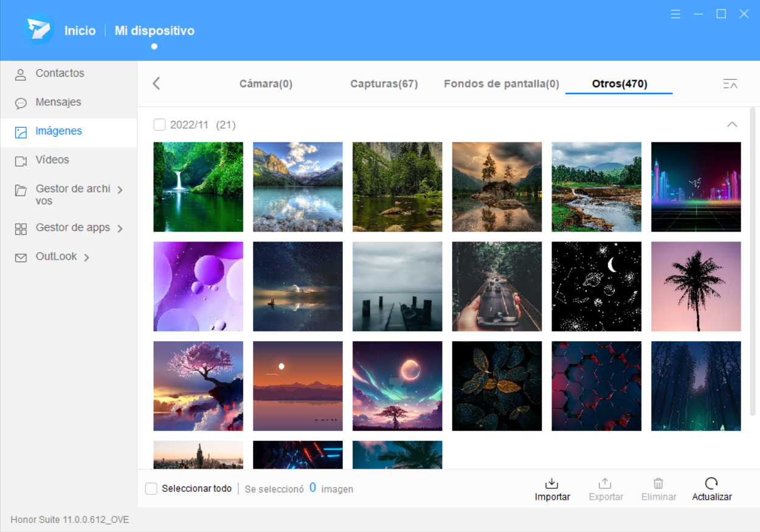Expand the OutLook submenu arrow
This screenshot has height=532, width=760.
pos(86,257)
